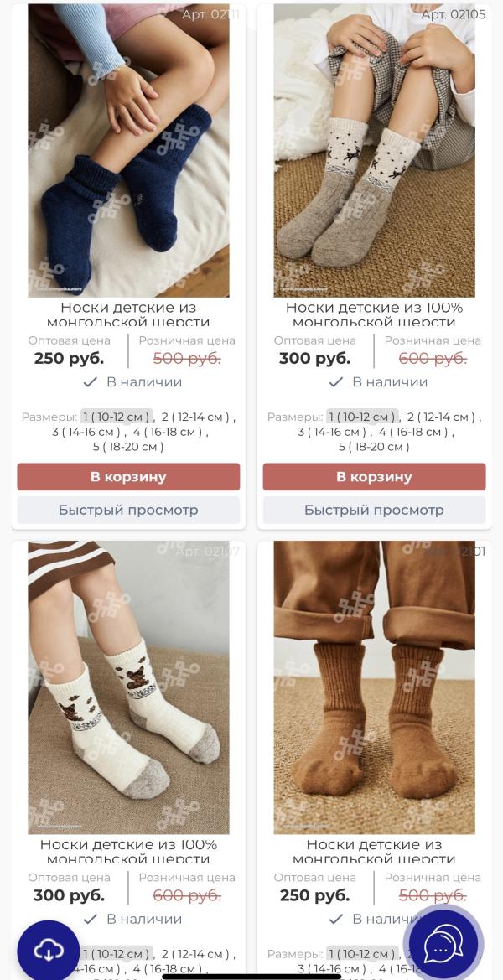Select size 2 (12-14 см) for bear socks
Viewport: 503px width, 980px height.
point(195,954)
